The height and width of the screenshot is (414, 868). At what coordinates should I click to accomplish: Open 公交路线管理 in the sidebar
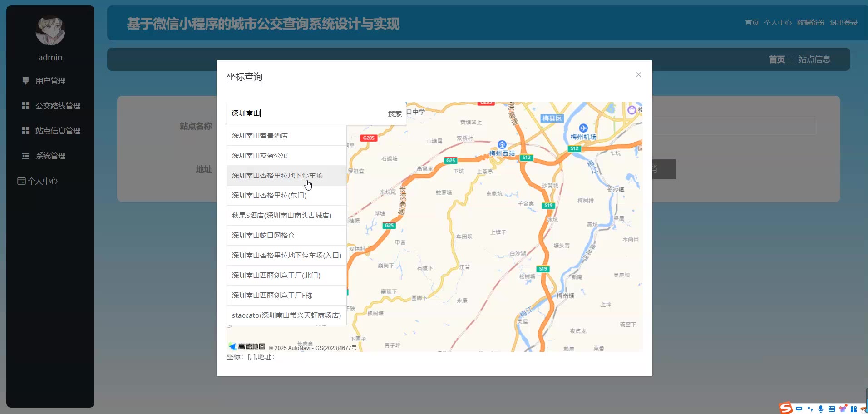(x=50, y=106)
